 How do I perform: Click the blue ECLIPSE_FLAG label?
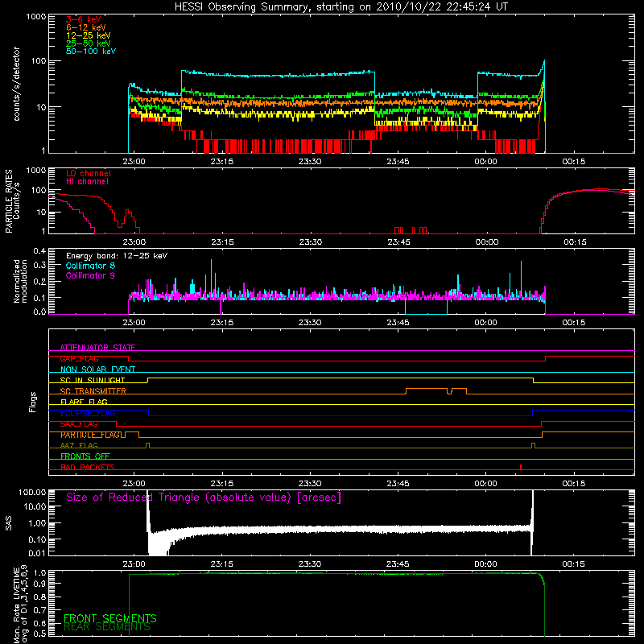click(88, 413)
